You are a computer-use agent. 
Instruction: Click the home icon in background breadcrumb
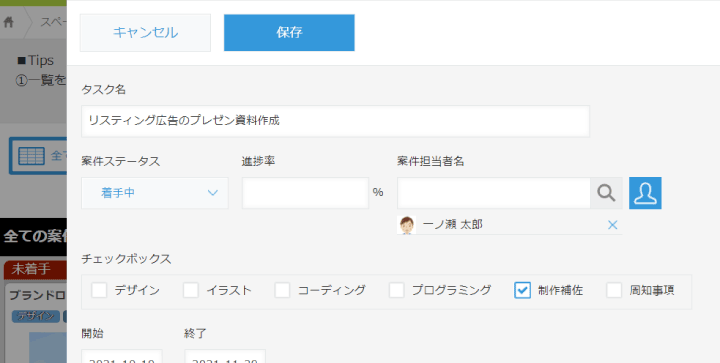(9, 22)
